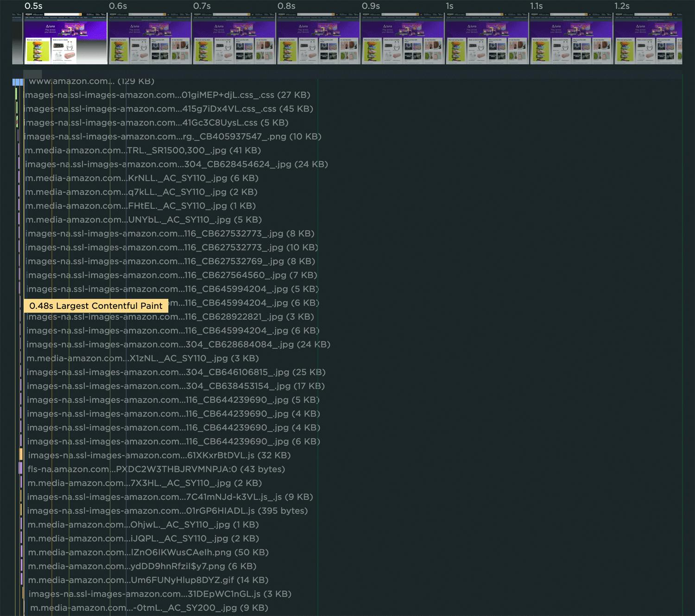Click the 415g7iDx4VL.css 45 KB request

pyautogui.click(x=168, y=109)
